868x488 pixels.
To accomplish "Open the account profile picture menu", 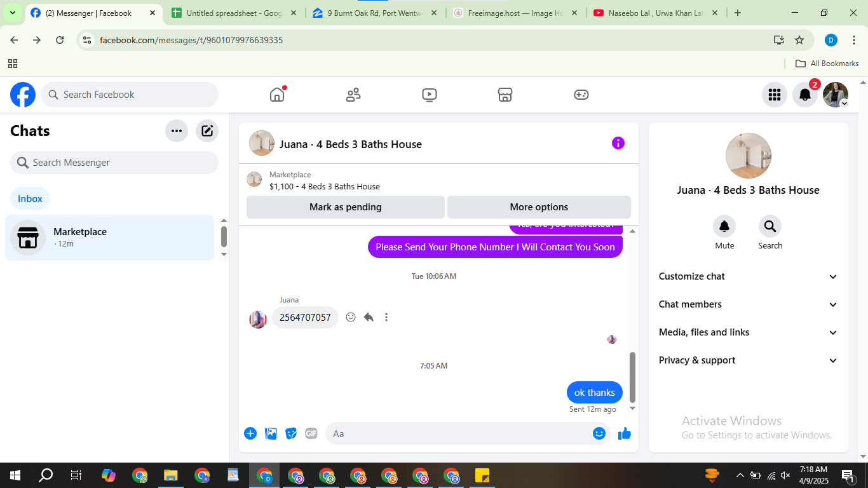I will click(x=836, y=95).
